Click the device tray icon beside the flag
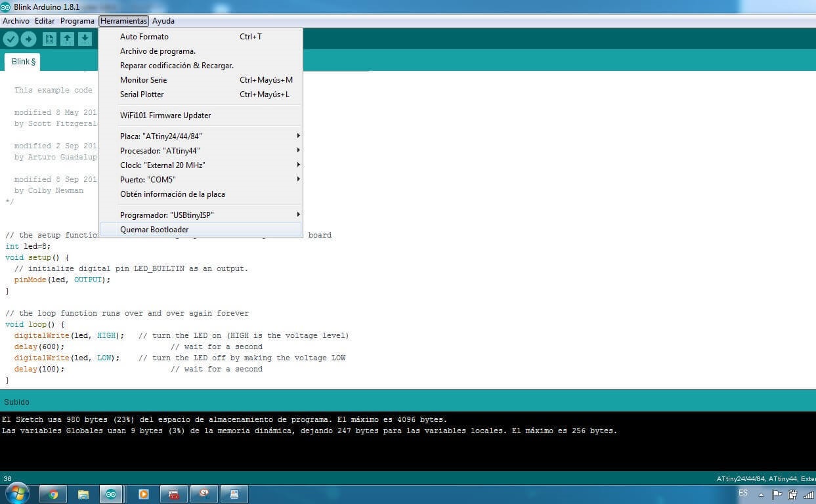 point(792,494)
